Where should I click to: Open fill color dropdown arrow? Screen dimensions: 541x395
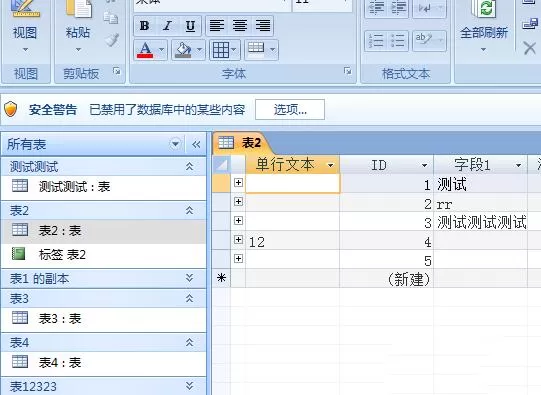[199, 50]
